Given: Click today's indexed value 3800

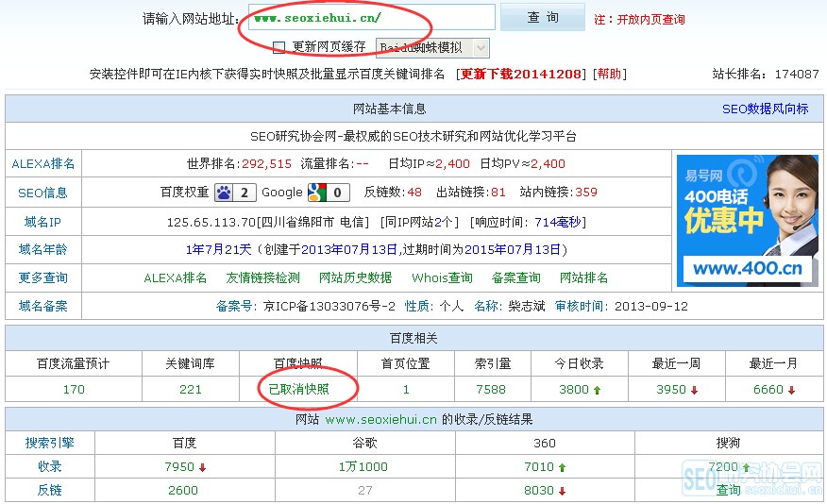Looking at the screenshot, I should pyautogui.click(x=574, y=390).
